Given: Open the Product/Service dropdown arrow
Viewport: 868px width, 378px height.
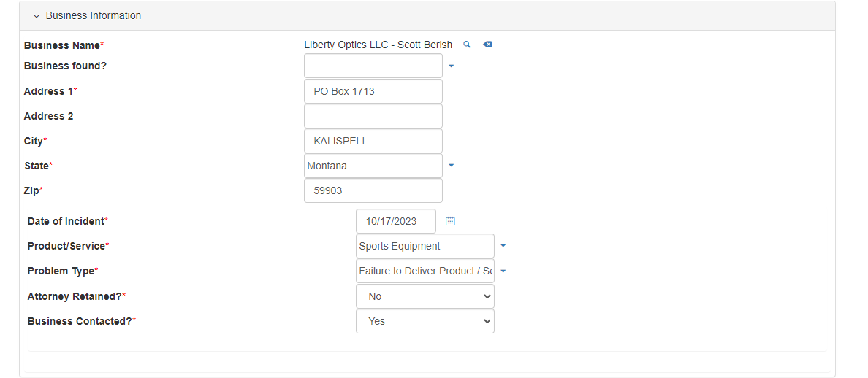Looking at the screenshot, I should click(503, 246).
